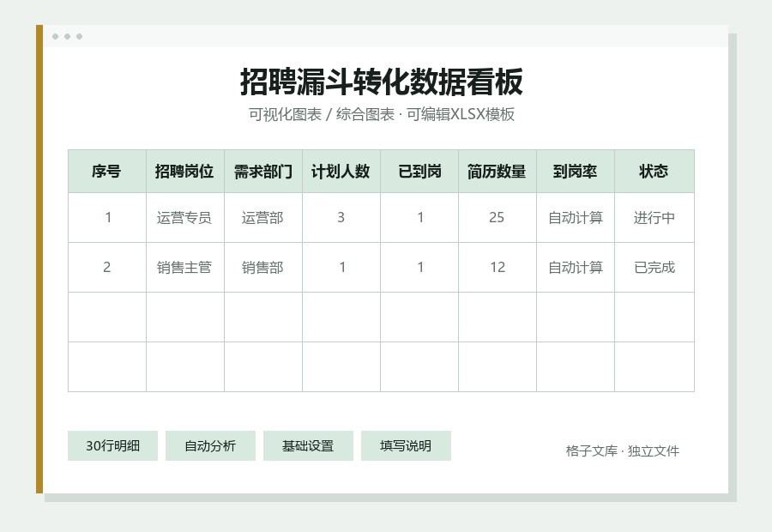Click the 招聘岗位 column header

[185, 172]
